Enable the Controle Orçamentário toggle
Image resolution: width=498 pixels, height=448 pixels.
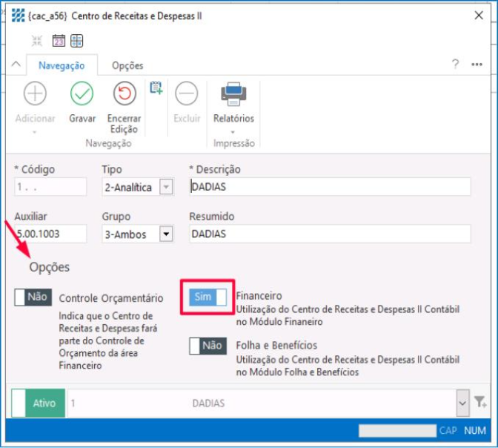[x=33, y=297]
